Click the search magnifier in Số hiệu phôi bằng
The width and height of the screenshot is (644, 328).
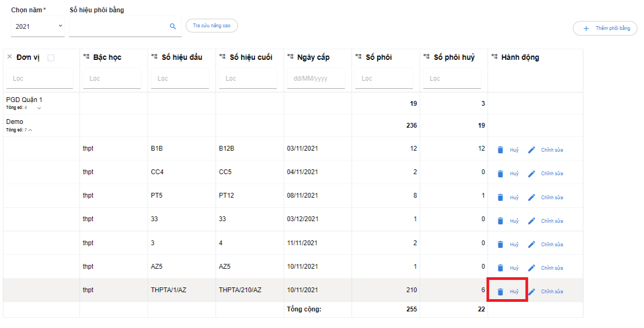click(173, 26)
